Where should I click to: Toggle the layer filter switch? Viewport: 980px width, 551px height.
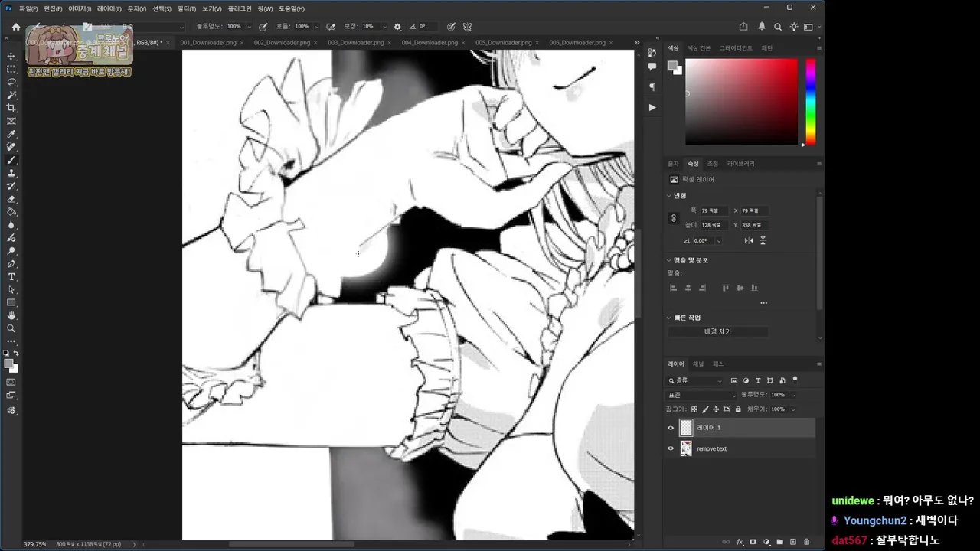pos(795,379)
